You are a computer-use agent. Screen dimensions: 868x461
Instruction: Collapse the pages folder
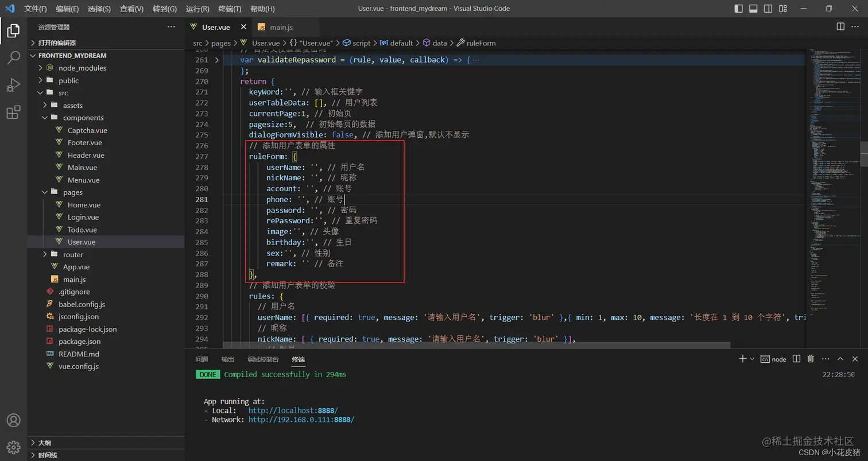pos(106,192)
